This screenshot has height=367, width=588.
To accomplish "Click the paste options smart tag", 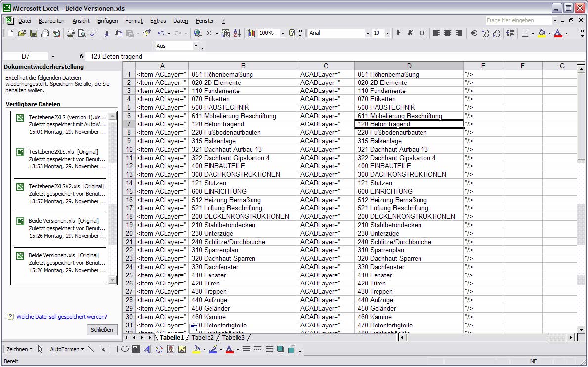I will (194, 328).
